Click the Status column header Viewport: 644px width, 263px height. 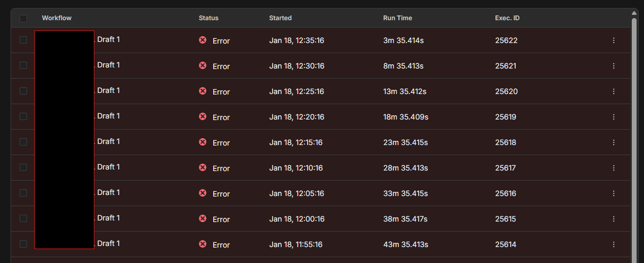click(208, 18)
